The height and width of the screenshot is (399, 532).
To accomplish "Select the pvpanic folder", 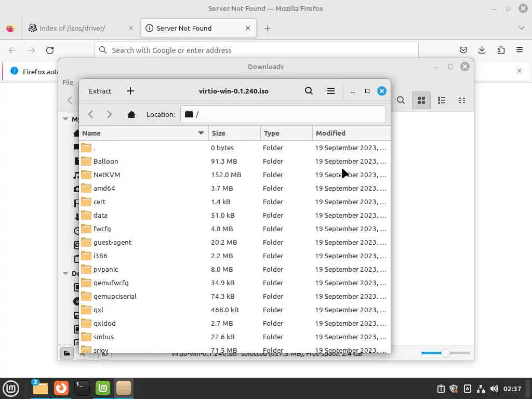I will 235,270.
